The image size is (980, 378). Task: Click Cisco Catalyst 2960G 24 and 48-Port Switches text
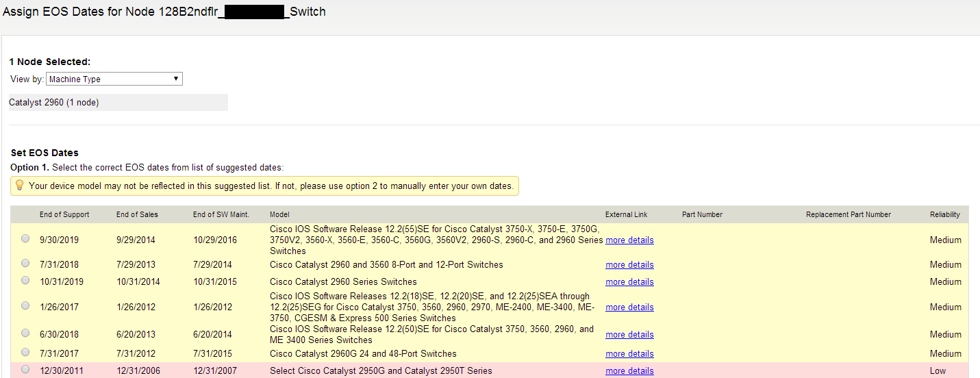point(363,354)
